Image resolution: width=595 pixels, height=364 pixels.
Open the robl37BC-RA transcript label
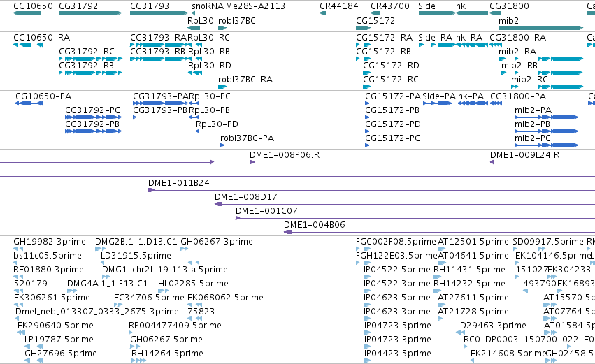[245, 80]
